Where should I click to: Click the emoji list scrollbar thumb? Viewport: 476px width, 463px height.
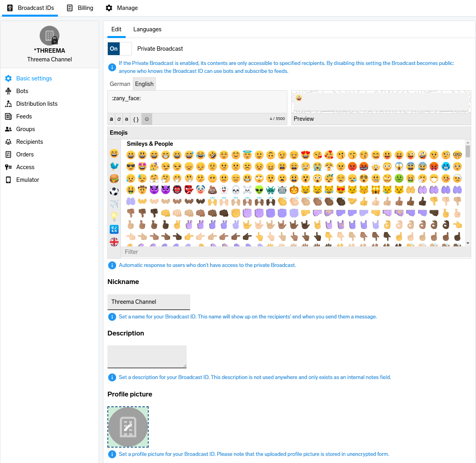point(468,151)
